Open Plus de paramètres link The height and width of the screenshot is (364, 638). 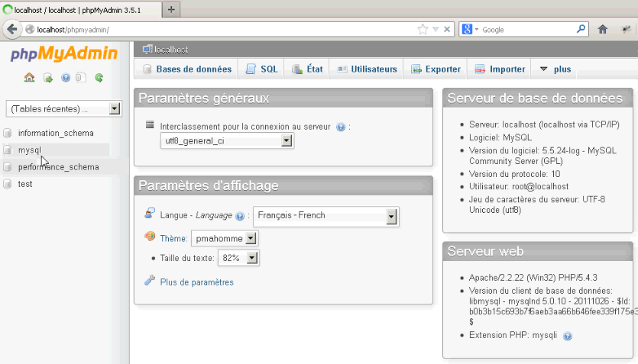(196, 282)
